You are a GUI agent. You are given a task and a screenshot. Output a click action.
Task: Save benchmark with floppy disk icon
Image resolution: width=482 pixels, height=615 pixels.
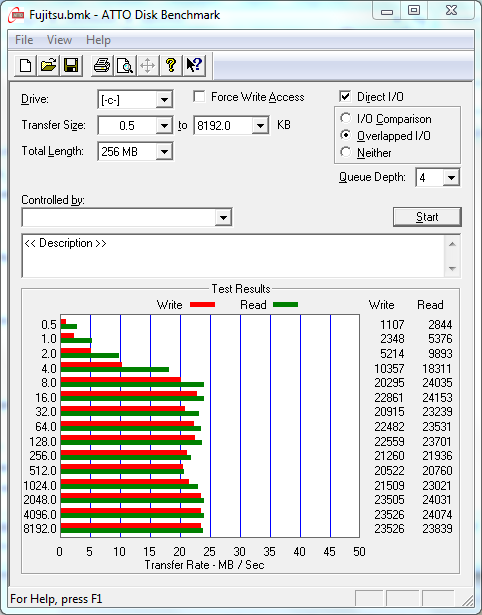(x=71, y=66)
